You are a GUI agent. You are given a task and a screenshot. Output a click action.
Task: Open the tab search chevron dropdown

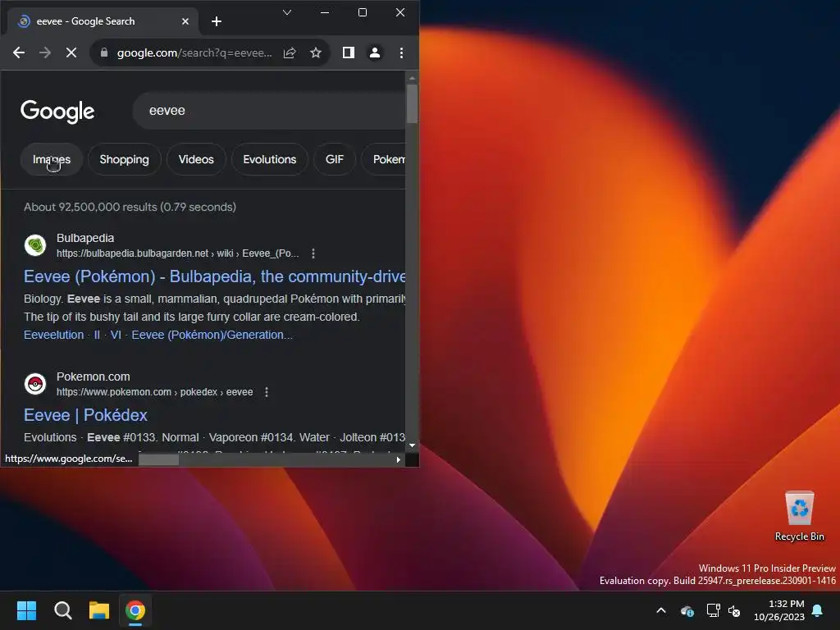coord(287,12)
